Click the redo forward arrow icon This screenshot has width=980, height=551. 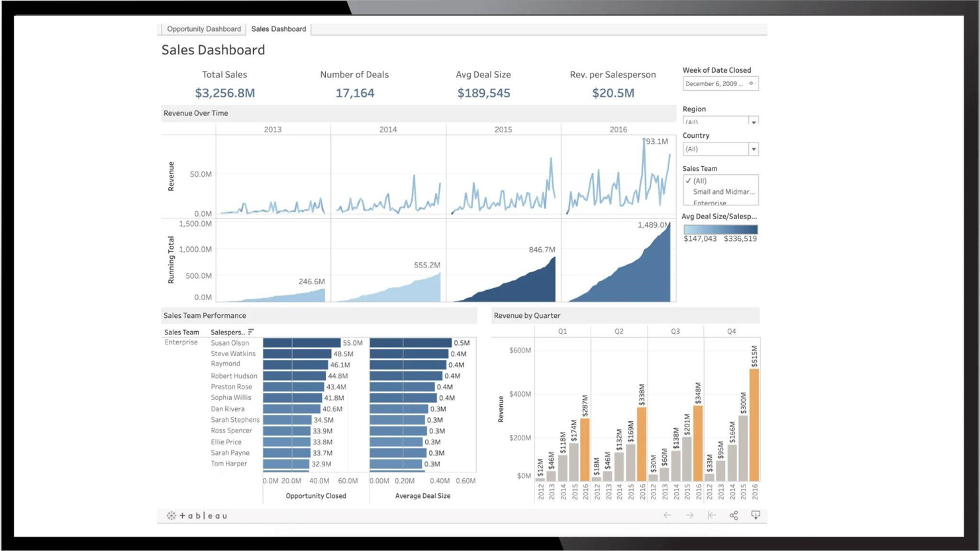coord(689,515)
